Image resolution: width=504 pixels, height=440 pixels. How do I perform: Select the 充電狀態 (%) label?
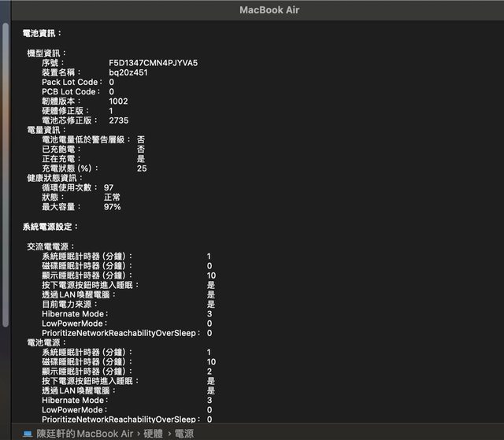72,168
